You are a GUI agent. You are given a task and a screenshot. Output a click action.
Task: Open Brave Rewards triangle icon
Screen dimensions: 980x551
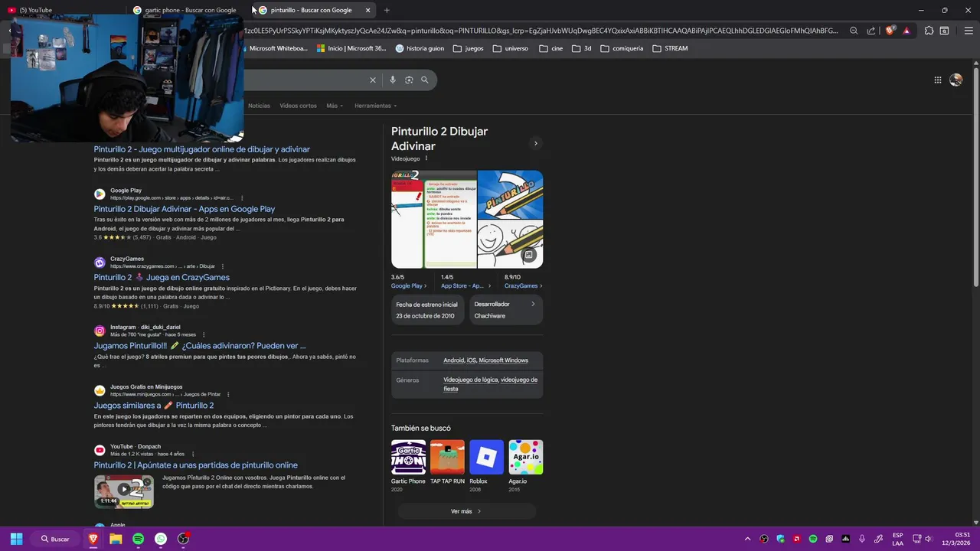tap(906, 31)
